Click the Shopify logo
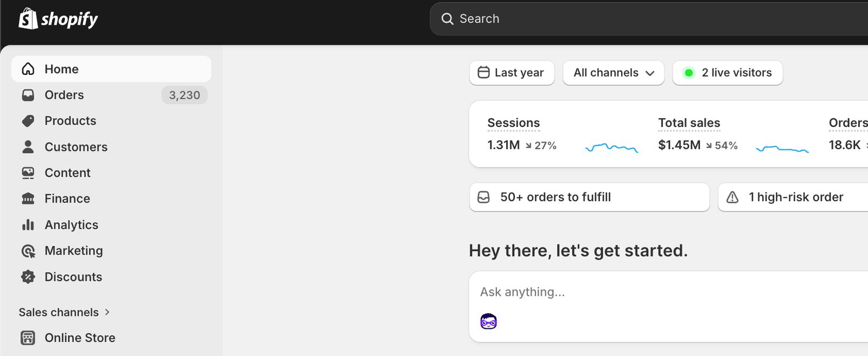Viewport: 868px width, 356px height. point(58,19)
